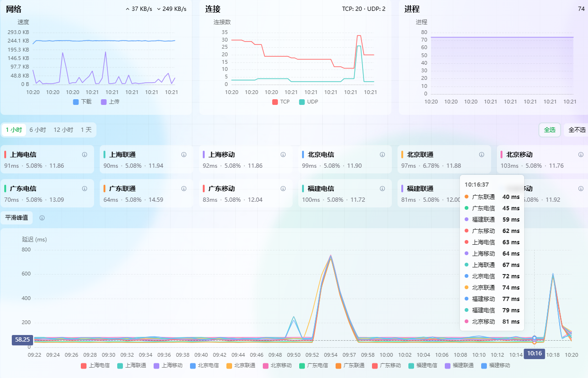Click the info icon beside 平滑峰值

point(42,218)
